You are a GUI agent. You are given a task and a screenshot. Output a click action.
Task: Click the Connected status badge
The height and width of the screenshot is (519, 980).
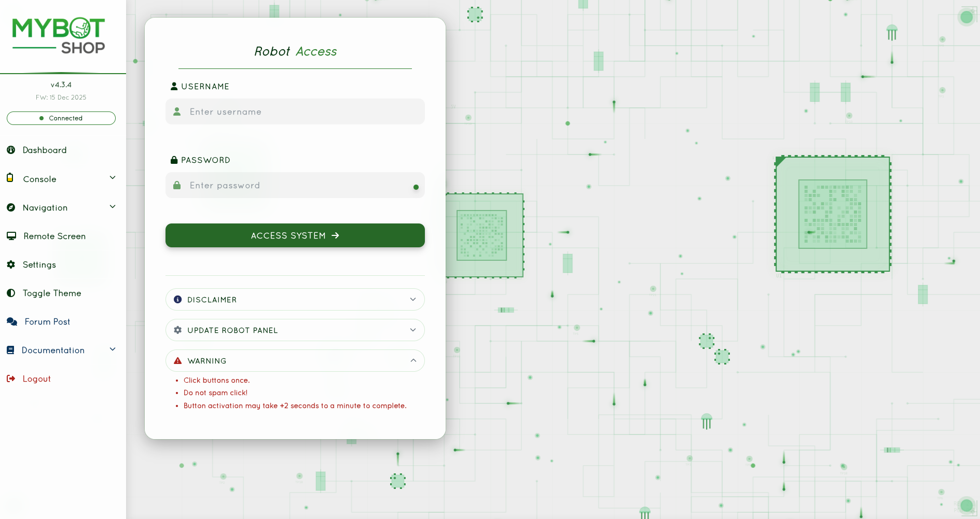click(x=61, y=118)
